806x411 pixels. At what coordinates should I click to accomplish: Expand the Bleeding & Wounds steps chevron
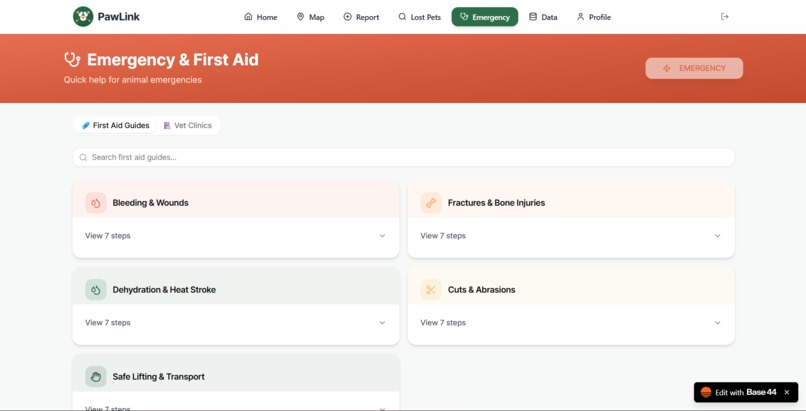tap(382, 236)
